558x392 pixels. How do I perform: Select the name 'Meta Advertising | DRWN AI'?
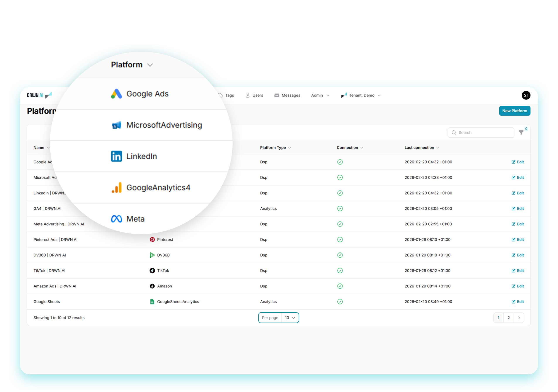pyautogui.click(x=59, y=224)
